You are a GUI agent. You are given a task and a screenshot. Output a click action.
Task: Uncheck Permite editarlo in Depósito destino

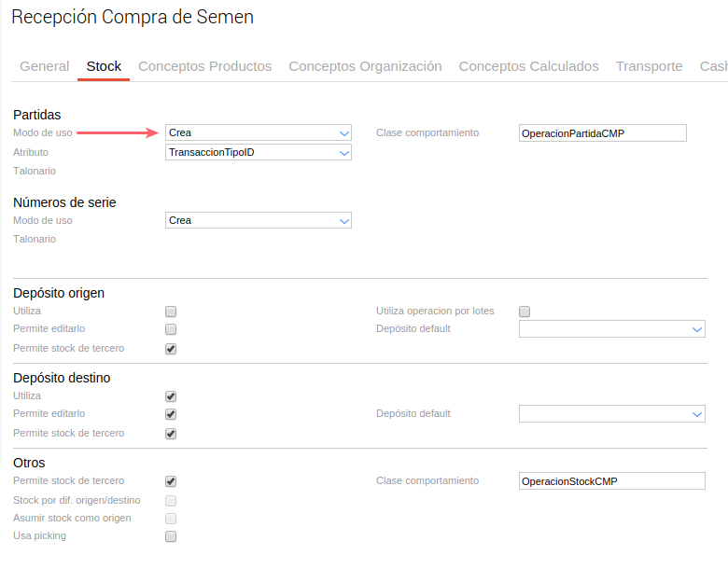(171, 414)
